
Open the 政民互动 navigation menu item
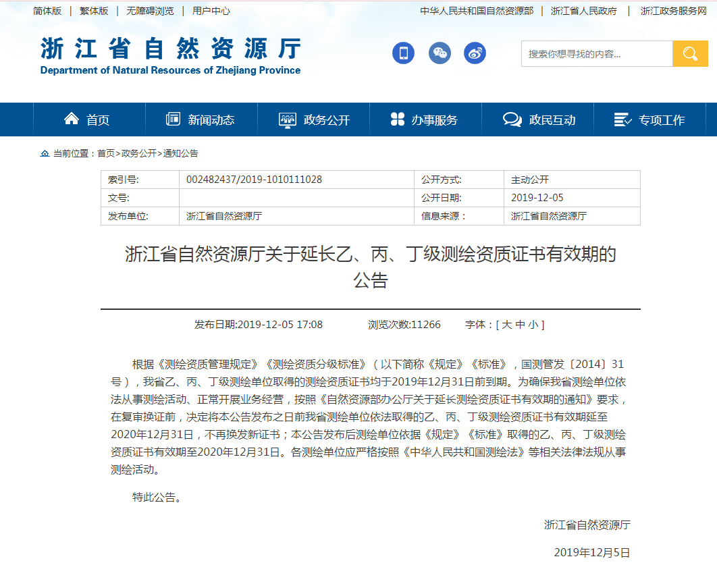coord(537,119)
